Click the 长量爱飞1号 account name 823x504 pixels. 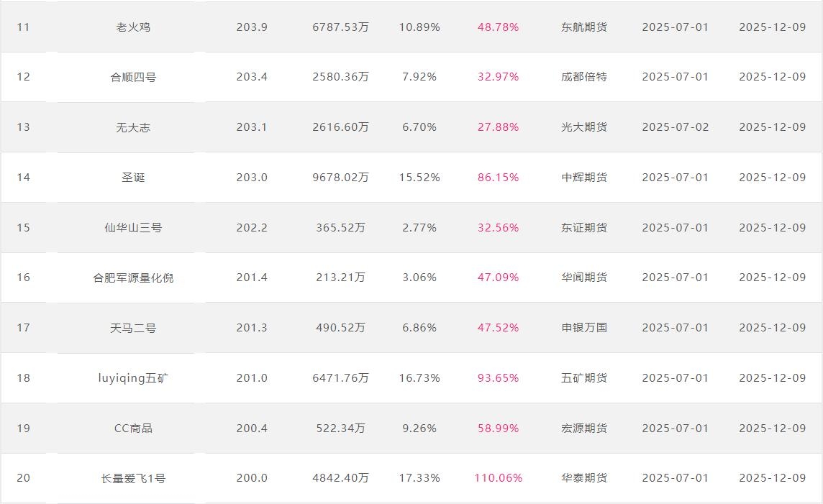click(x=133, y=478)
